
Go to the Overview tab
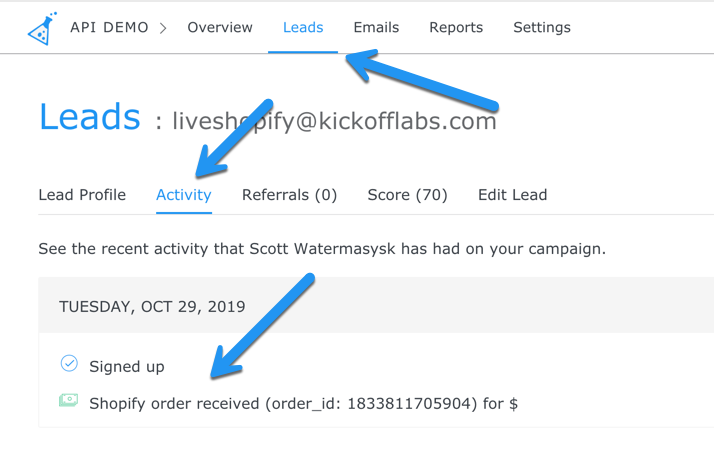pyautogui.click(x=220, y=28)
